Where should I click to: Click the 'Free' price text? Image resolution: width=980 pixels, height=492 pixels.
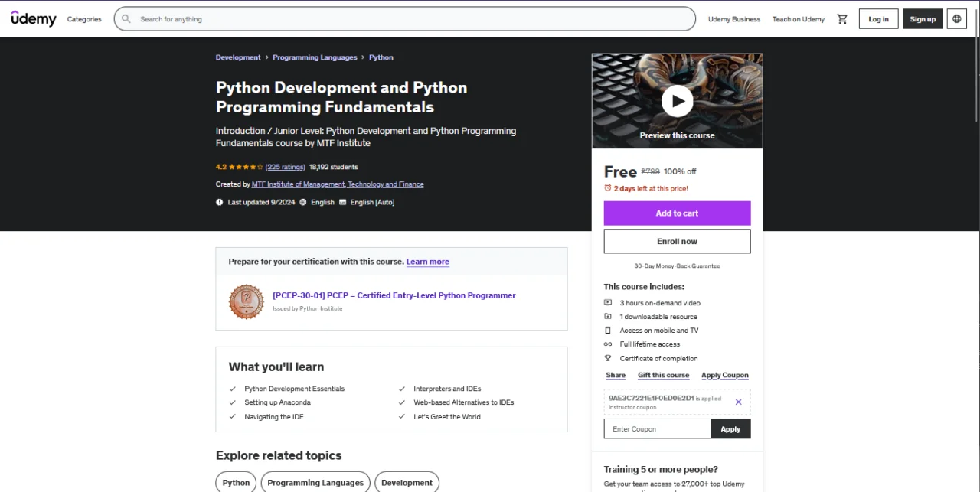(620, 171)
